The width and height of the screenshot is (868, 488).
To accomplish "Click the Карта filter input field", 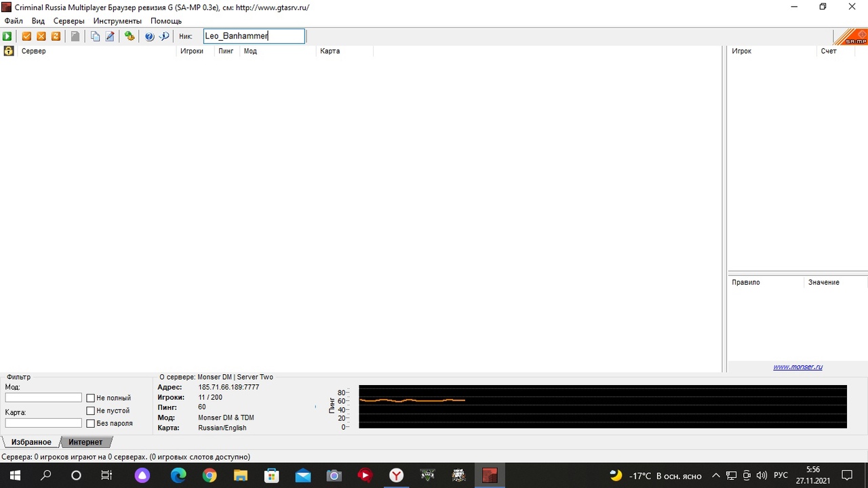I will [x=43, y=423].
